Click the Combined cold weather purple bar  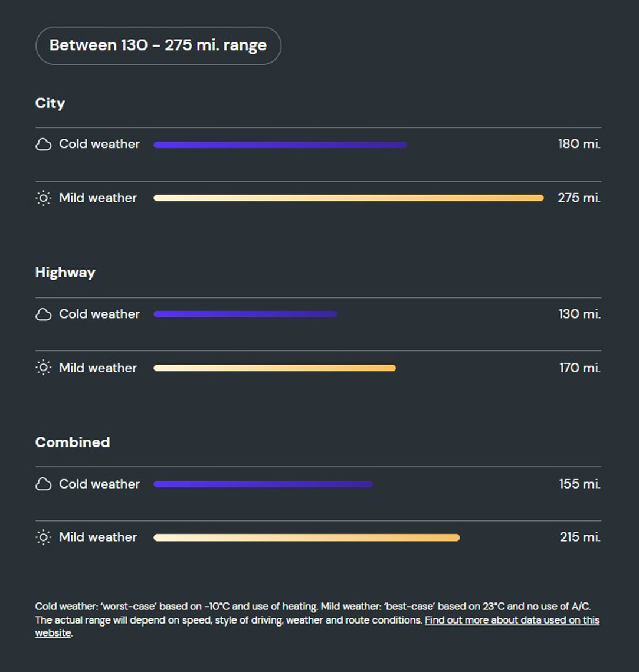[263, 484]
